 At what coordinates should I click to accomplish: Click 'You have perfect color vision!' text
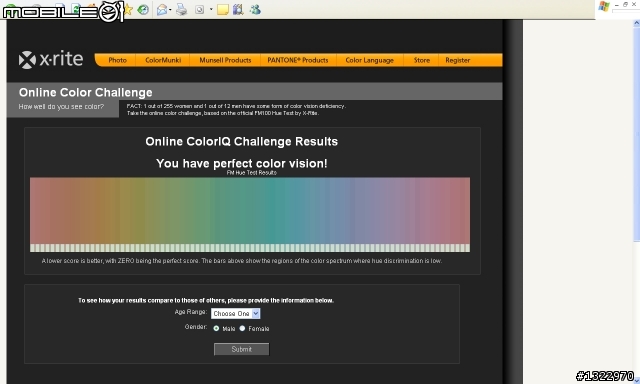(242, 163)
